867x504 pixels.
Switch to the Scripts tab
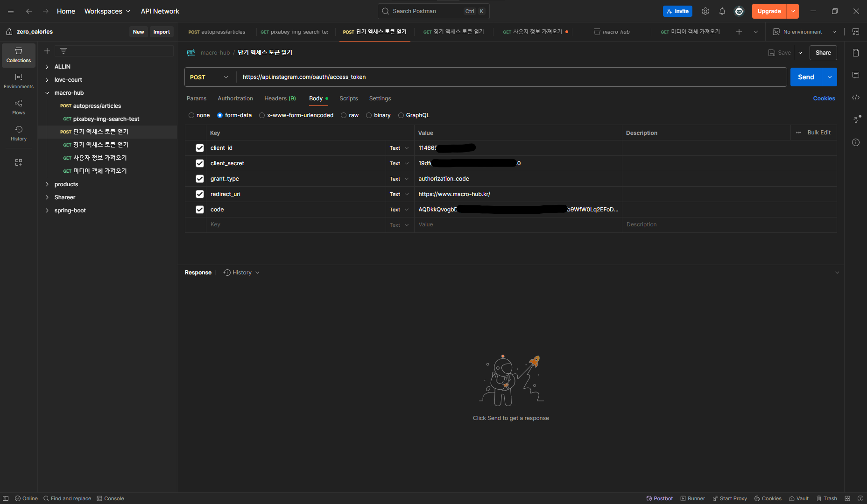point(349,98)
